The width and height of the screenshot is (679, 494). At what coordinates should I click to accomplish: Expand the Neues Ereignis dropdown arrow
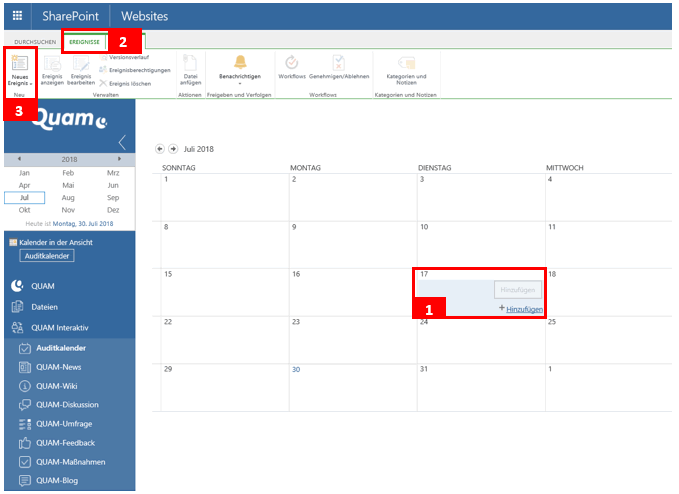point(31,84)
